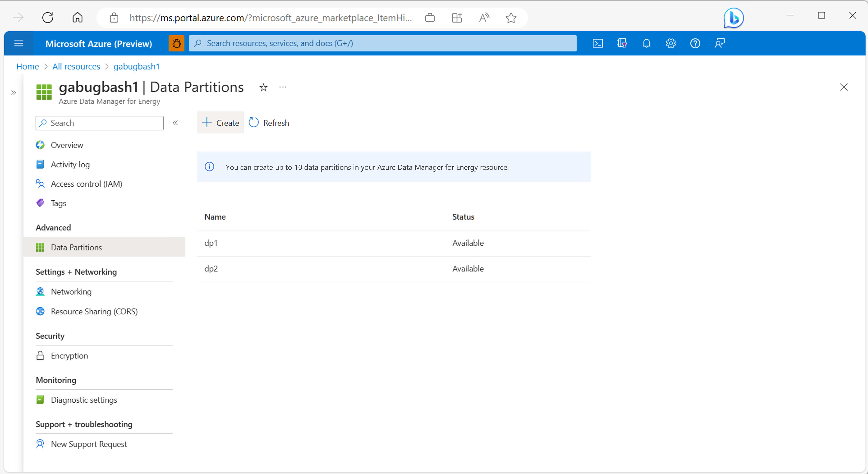Select Access control (IAM)
This screenshot has width=868, height=474.
click(x=86, y=184)
